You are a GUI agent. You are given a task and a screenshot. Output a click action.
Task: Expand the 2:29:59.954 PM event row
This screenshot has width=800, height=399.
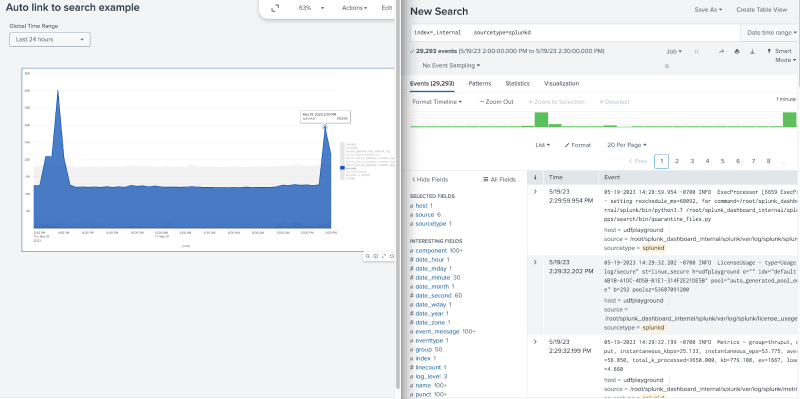pos(535,192)
